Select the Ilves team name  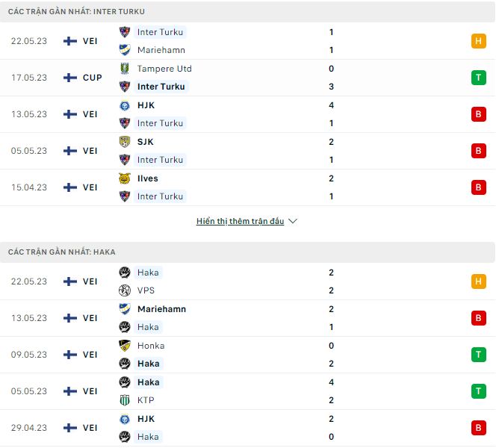click(148, 178)
